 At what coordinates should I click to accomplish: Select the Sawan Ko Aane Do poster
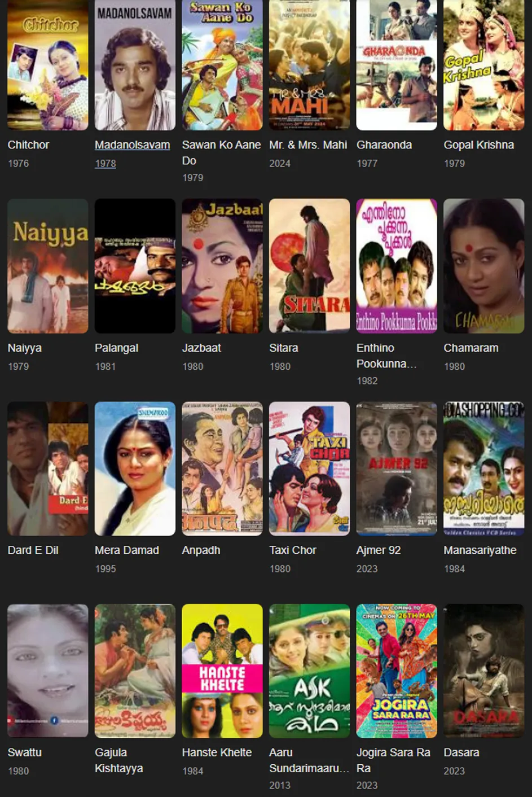pos(222,65)
